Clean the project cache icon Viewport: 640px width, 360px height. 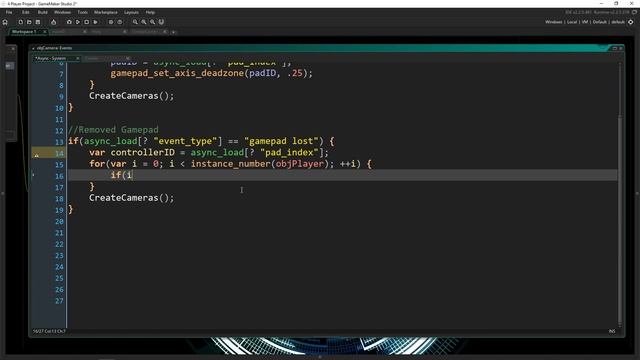[x=96, y=22]
